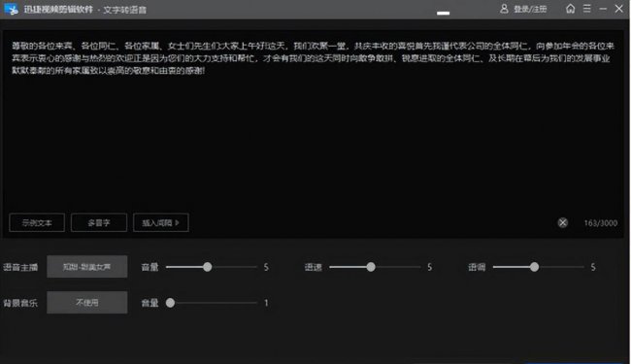This screenshot has width=631, height=364.
Task: Click the 语调 label
Action: coord(477,267)
